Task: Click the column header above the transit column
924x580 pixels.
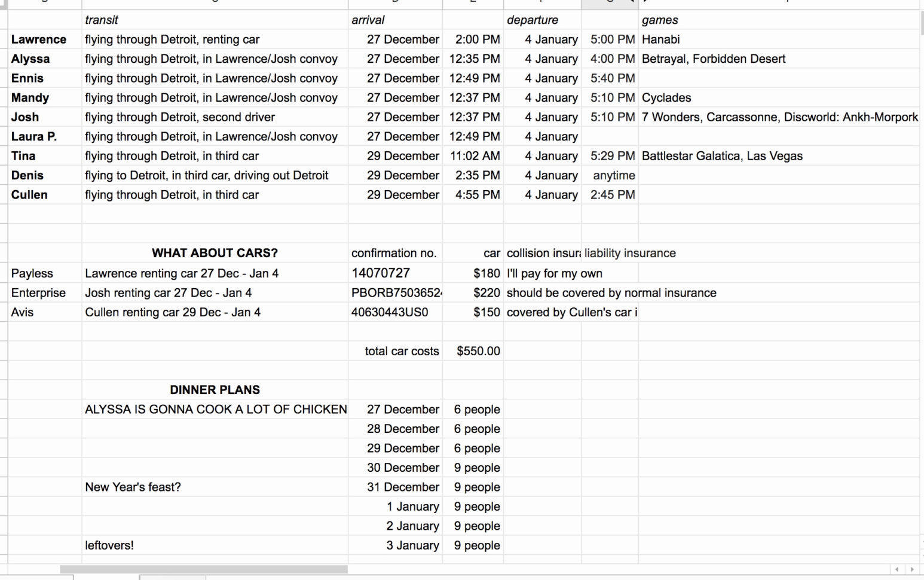Action: click(214, 3)
